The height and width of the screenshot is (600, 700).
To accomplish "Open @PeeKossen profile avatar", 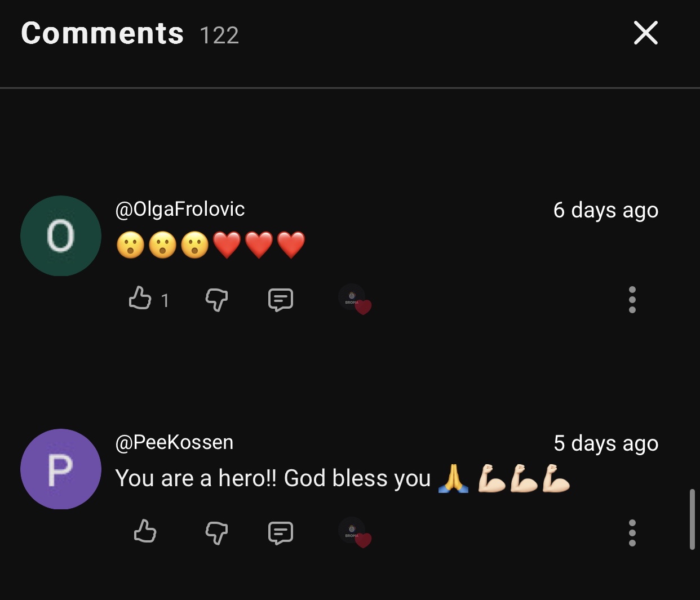I will [x=61, y=469].
